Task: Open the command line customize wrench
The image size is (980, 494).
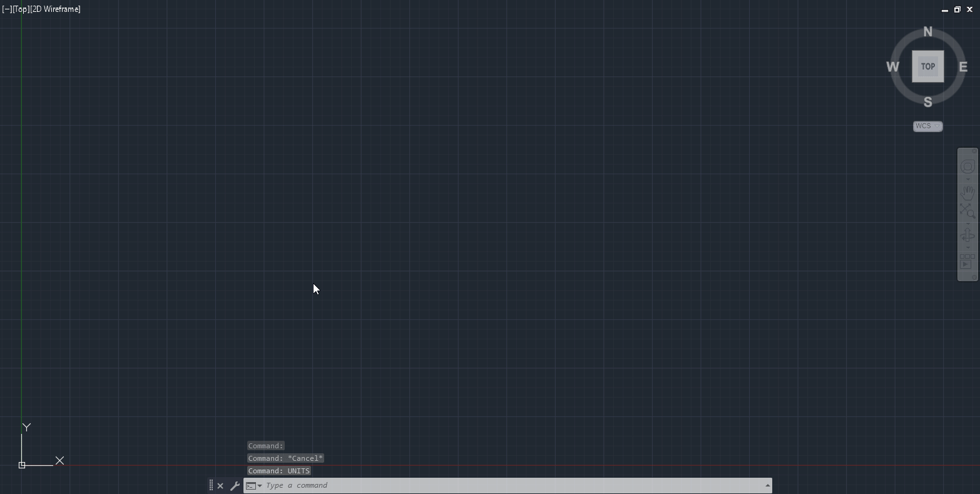Action: [235, 485]
